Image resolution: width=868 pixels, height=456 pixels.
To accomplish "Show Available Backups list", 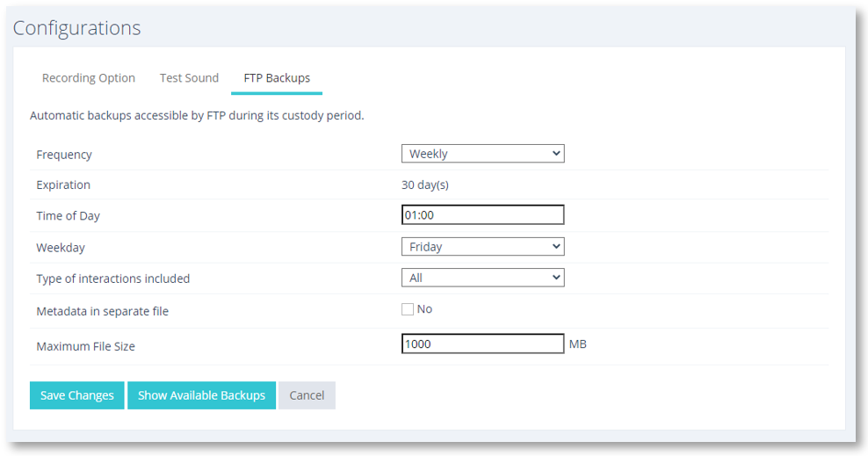I will click(x=201, y=395).
